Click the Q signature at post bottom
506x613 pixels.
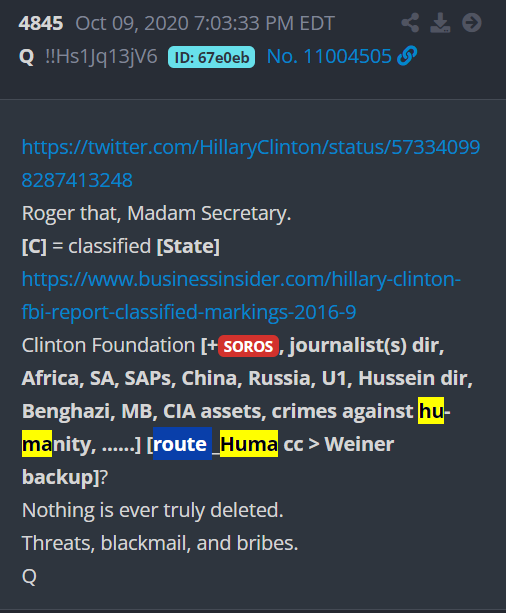click(29, 576)
